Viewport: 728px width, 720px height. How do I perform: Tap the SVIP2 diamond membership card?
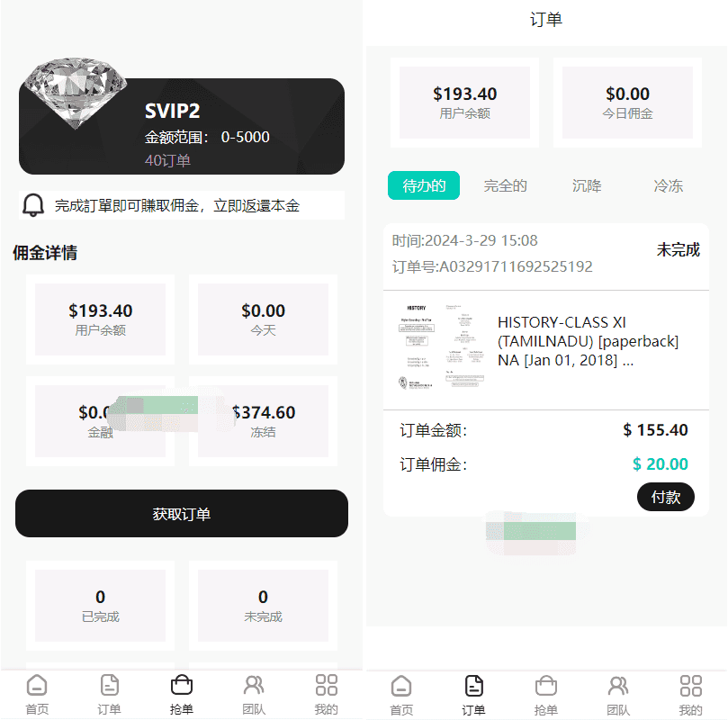click(x=182, y=126)
